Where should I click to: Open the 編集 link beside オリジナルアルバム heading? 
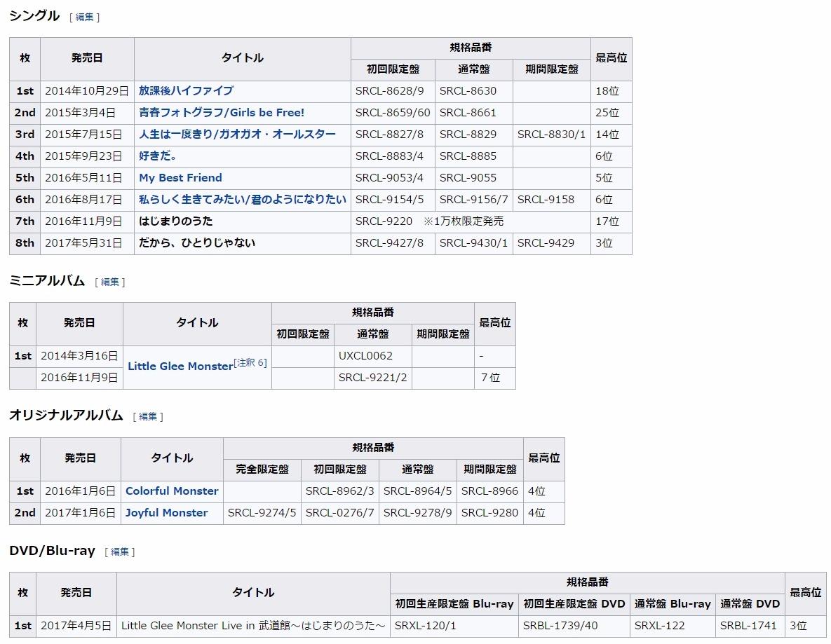click(x=148, y=416)
